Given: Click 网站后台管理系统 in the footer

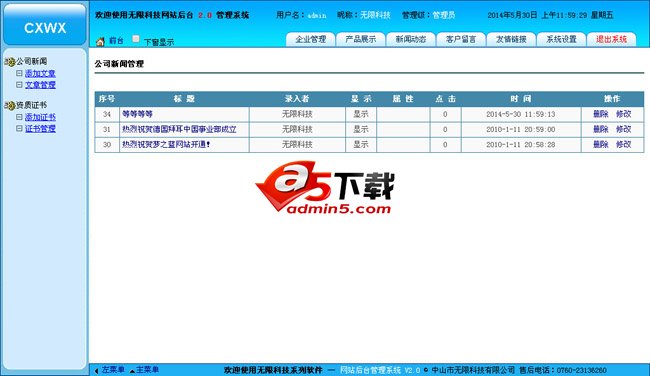Looking at the screenshot, I should [371, 370].
